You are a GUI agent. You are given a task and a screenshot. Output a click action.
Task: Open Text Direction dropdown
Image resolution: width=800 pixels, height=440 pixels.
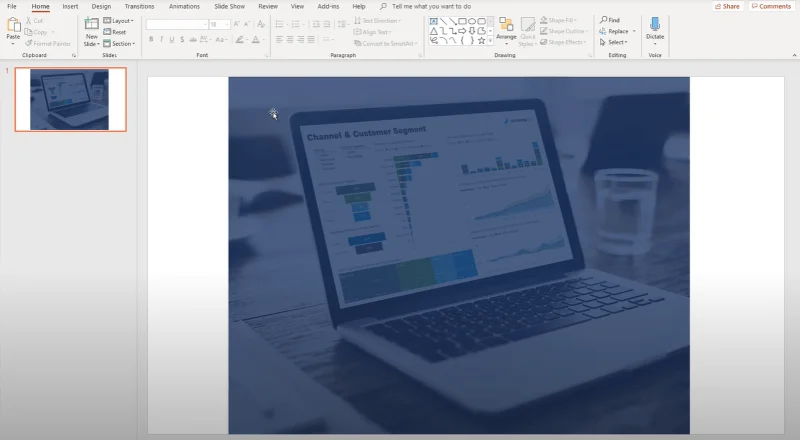pyautogui.click(x=378, y=20)
